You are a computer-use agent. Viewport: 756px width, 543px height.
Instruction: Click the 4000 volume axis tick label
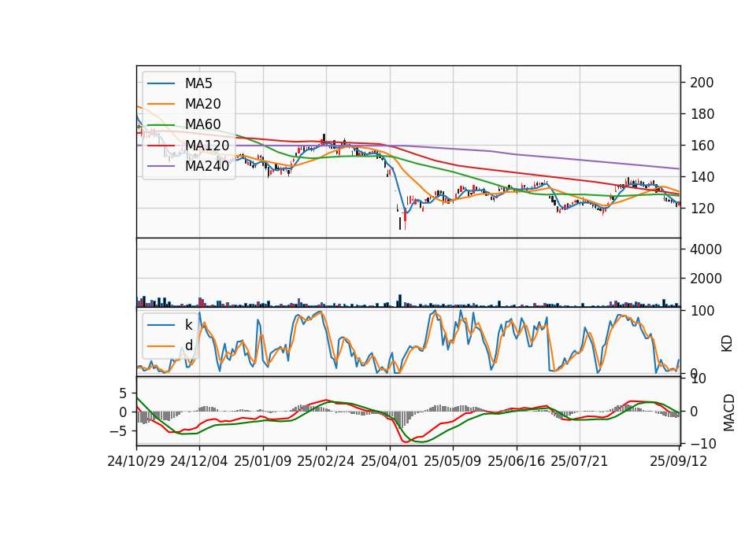(x=706, y=249)
